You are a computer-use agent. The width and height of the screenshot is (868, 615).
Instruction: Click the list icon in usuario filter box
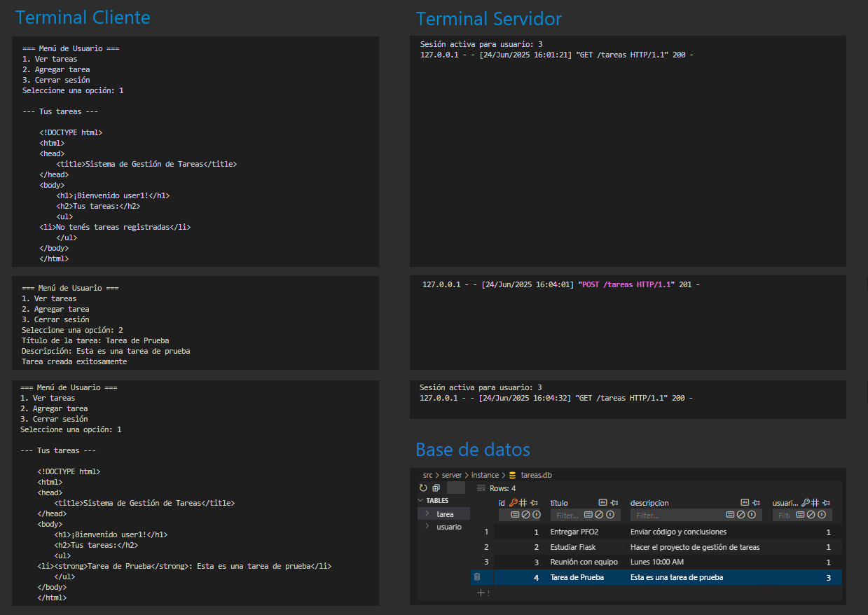800,515
